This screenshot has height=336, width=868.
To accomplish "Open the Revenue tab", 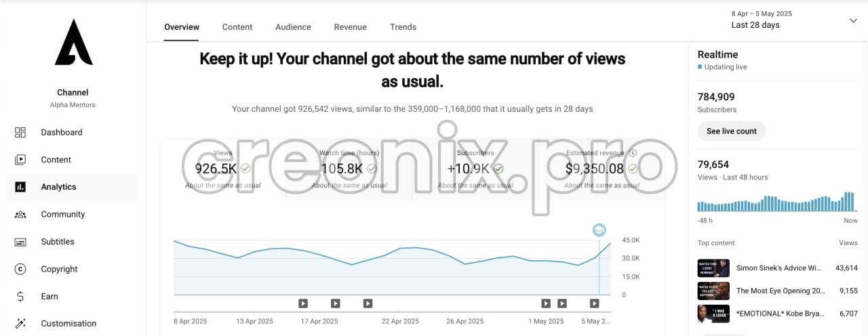I will (350, 27).
